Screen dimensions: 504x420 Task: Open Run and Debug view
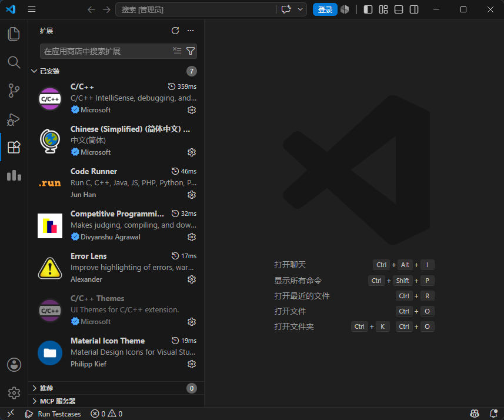tap(14, 119)
